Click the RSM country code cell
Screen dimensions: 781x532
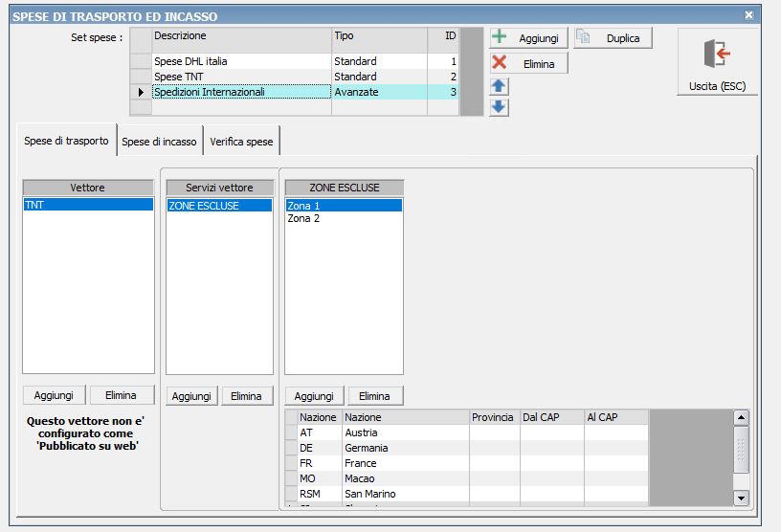tap(320, 494)
